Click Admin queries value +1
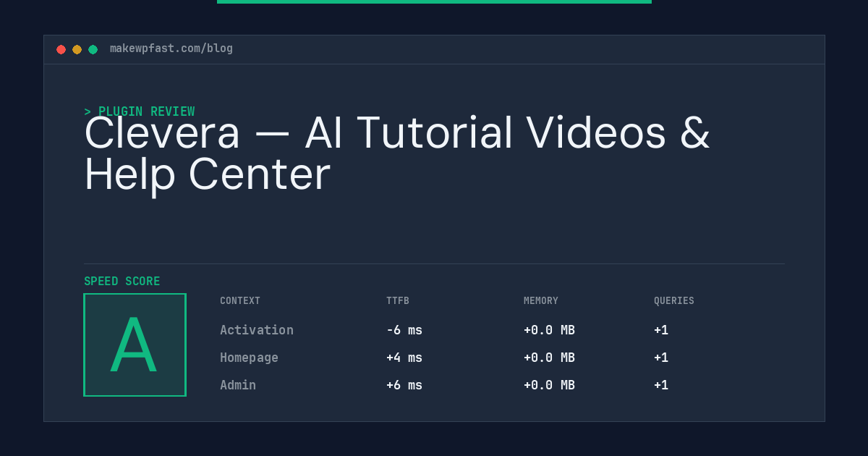The height and width of the screenshot is (456, 868). click(x=661, y=385)
